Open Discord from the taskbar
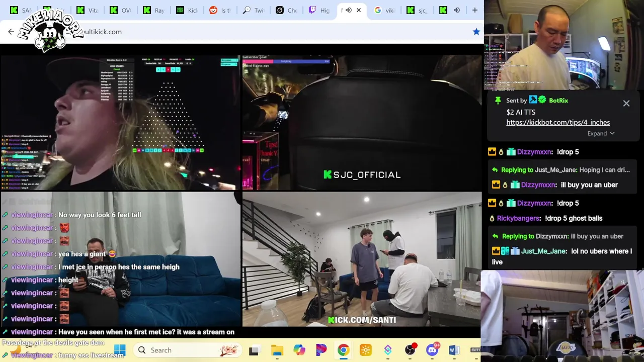The image size is (644, 362). (x=432, y=350)
